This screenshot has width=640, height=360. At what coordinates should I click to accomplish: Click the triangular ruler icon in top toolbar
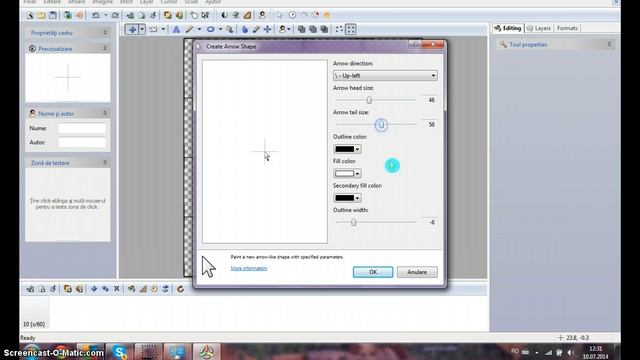(x=247, y=16)
